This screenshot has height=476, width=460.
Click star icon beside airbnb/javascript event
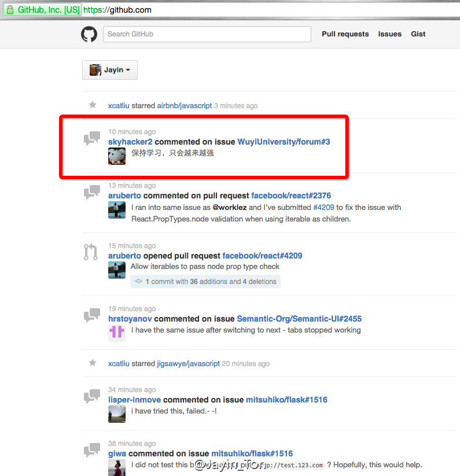coord(93,105)
